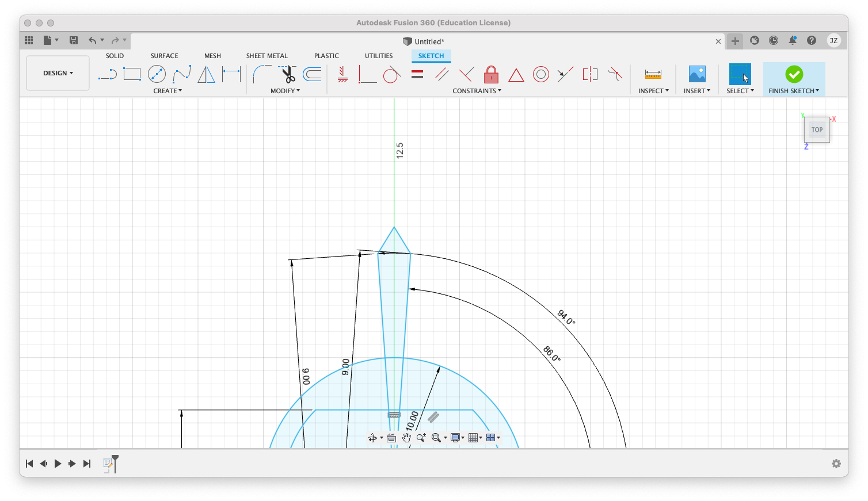
Task: Select the Line sketch tool
Action: point(108,74)
